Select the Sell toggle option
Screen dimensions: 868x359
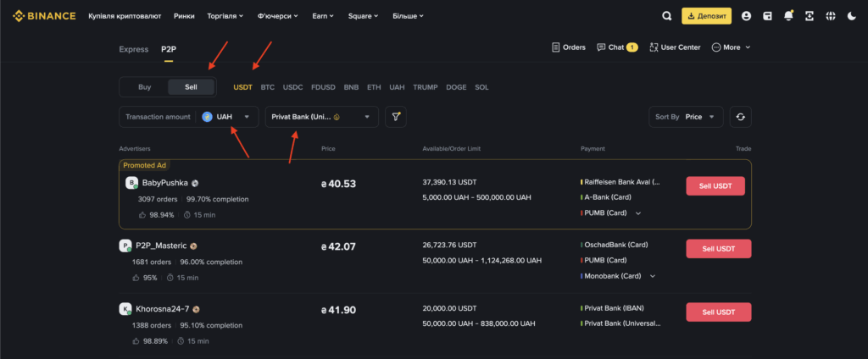tap(191, 86)
